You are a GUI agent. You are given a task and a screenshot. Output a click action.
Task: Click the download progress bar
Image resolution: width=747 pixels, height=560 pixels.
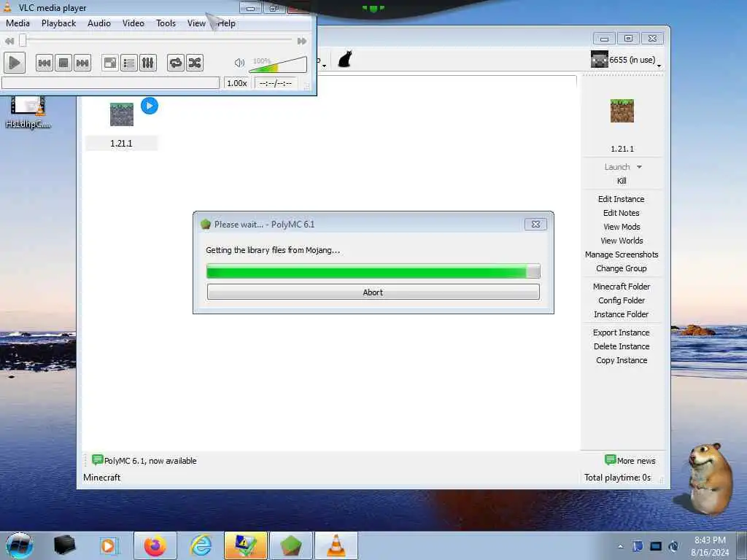click(373, 271)
